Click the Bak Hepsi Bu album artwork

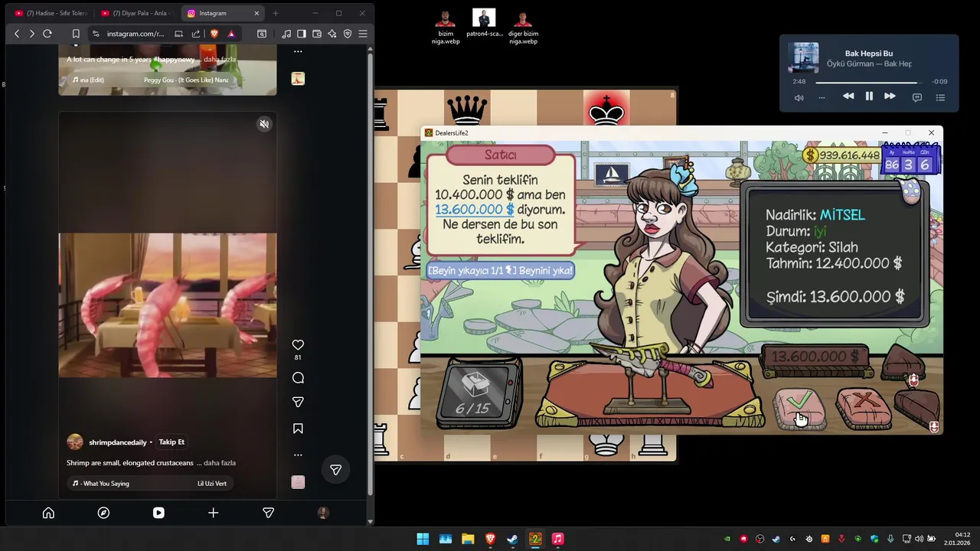(x=803, y=57)
